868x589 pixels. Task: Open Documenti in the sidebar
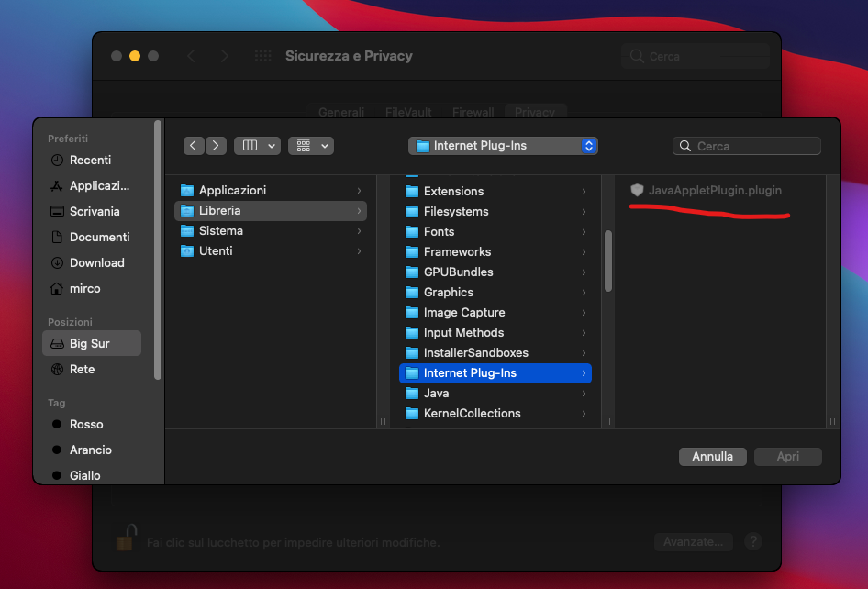point(90,237)
